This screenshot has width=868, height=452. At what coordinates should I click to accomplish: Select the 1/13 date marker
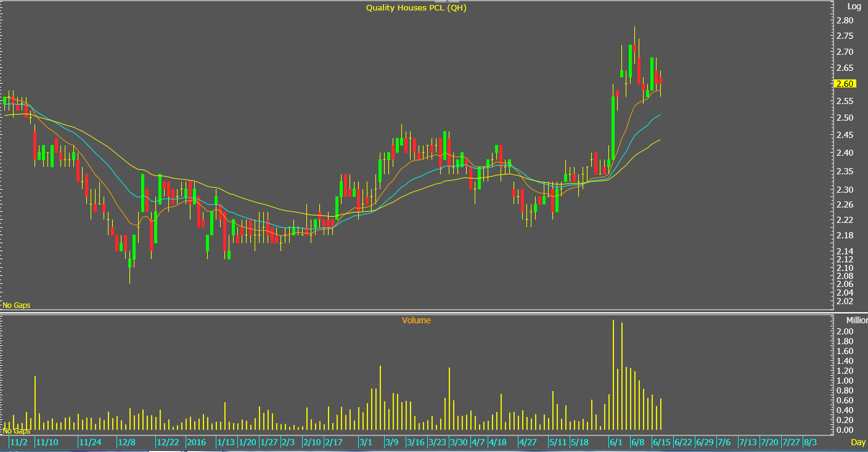[x=226, y=442]
